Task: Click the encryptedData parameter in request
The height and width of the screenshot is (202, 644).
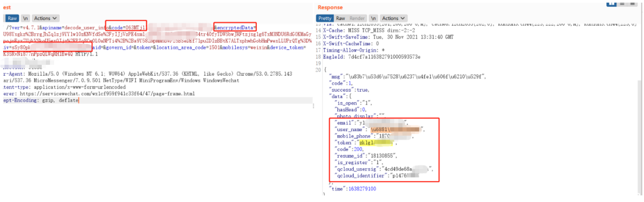Action: pos(235,28)
